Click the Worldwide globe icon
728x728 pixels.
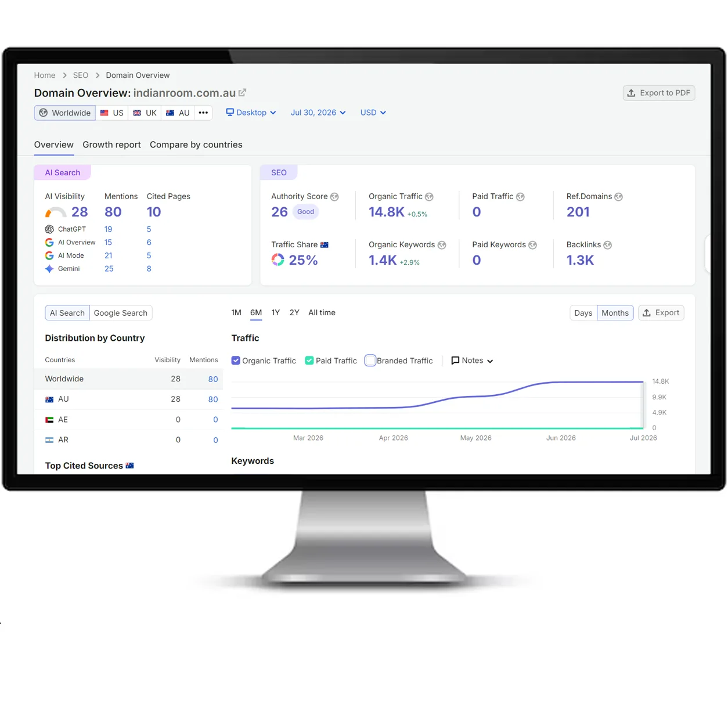point(43,113)
